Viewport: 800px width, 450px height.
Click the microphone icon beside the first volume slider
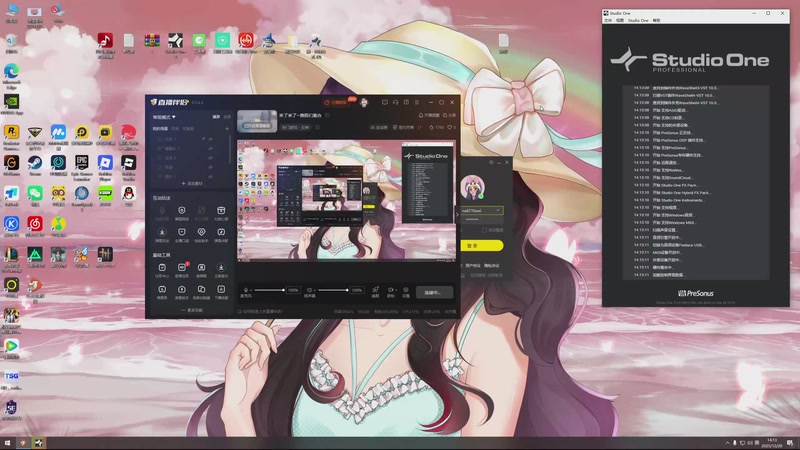click(245, 290)
